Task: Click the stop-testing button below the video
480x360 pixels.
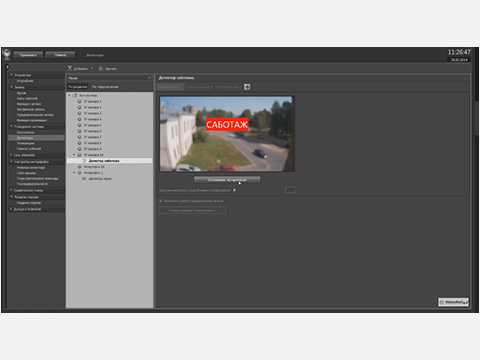Action: (227, 180)
